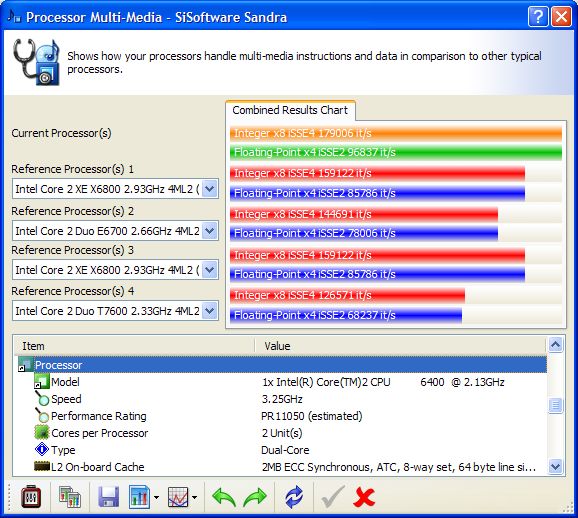Click the Type value 'Dual-Core'
578x518 pixels.
(x=285, y=450)
